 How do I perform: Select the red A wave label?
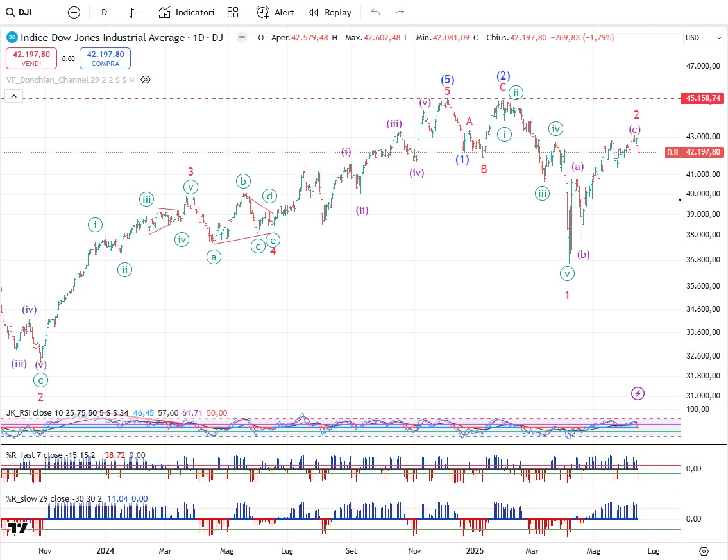tap(470, 122)
